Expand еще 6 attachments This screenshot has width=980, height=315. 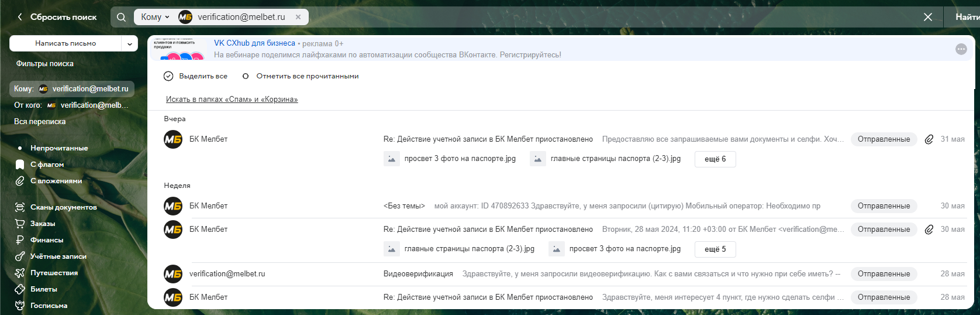click(715, 159)
